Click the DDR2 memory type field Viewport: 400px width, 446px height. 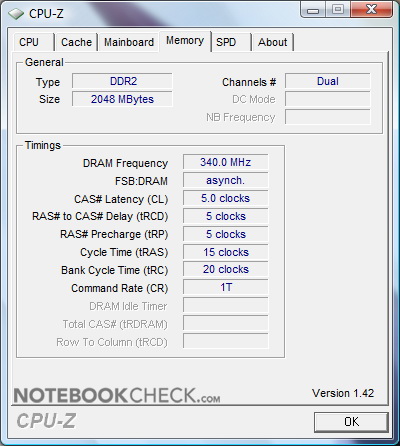122,81
